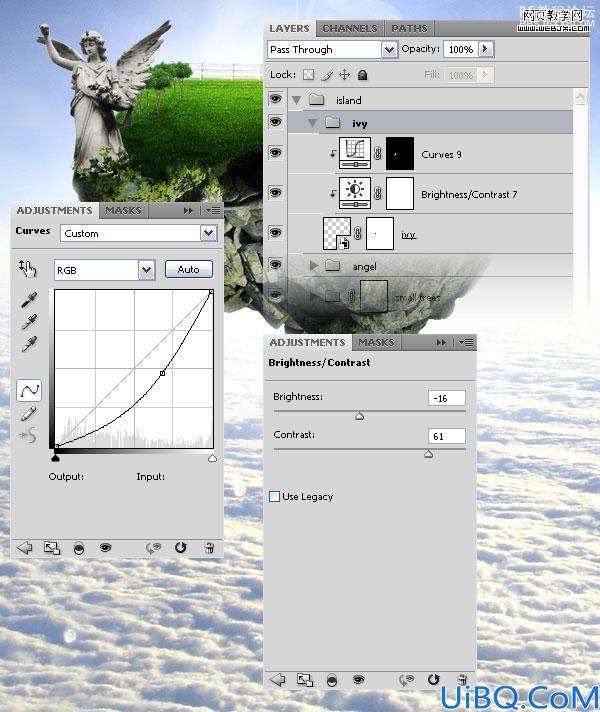Toggle visibility of Curves 9 layer
This screenshot has width=600, height=712.
[275, 153]
